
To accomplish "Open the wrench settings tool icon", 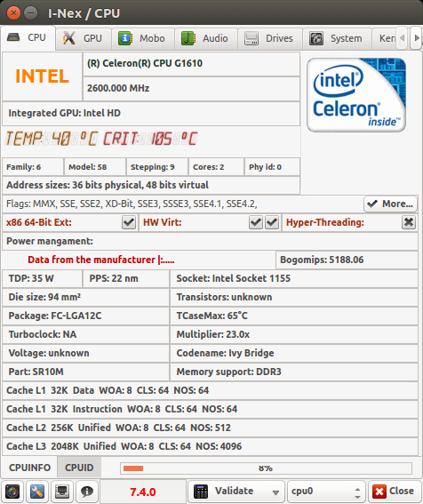I will 37,492.
